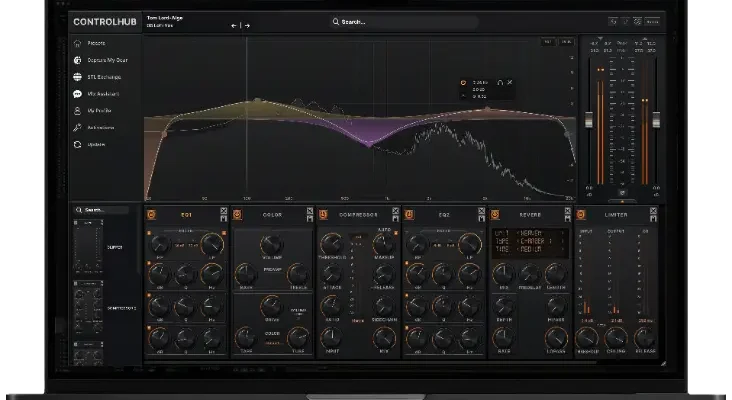732x400 pixels.
Task: Click the Limiter module title
Action: pos(617,214)
